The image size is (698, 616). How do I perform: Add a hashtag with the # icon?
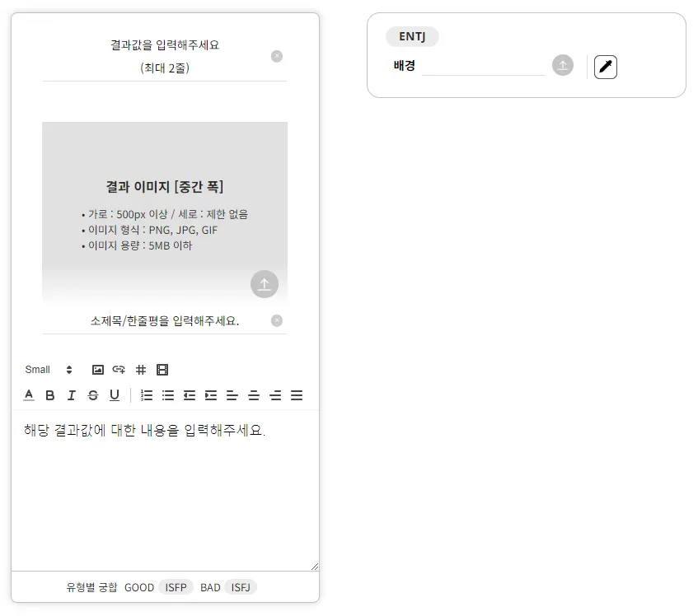tap(141, 370)
